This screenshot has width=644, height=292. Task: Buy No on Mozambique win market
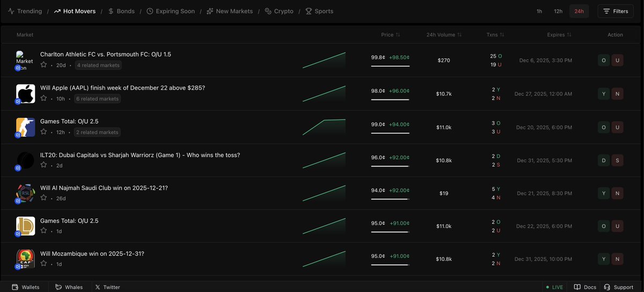(x=617, y=259)
